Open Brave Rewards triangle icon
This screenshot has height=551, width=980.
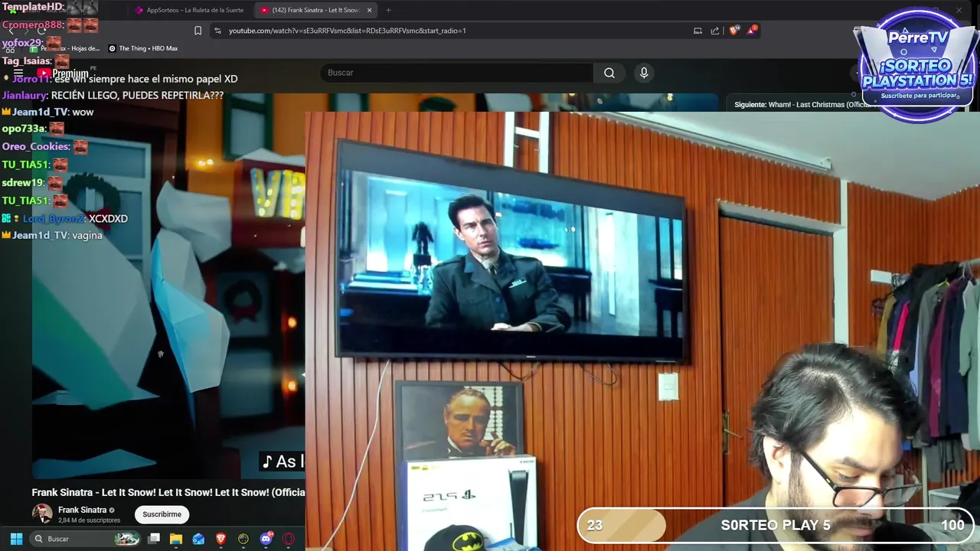pyautogui.click(x=753, y=31)
